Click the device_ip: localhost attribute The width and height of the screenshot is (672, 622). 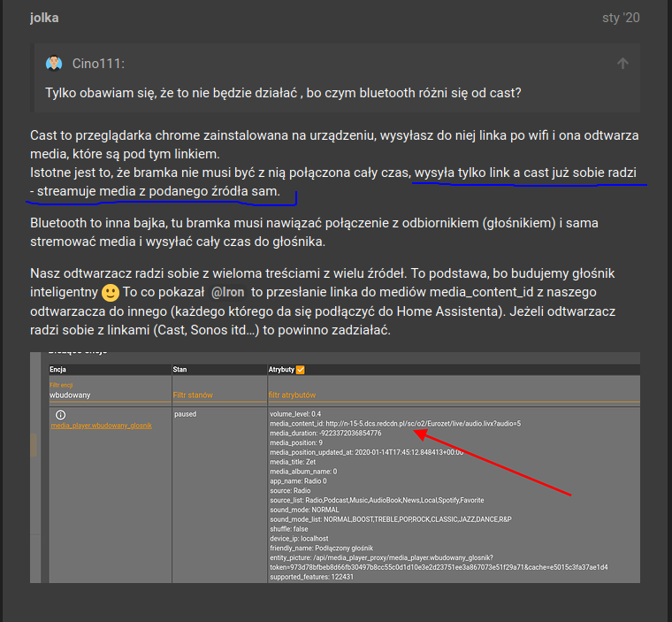point(299,538)
